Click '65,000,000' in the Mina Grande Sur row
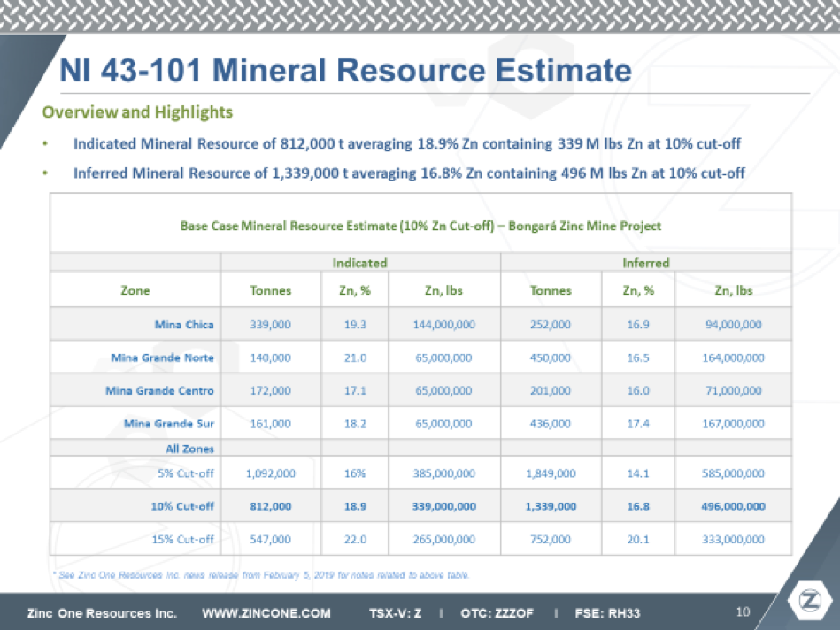840x630 pixels. point(444,424)
